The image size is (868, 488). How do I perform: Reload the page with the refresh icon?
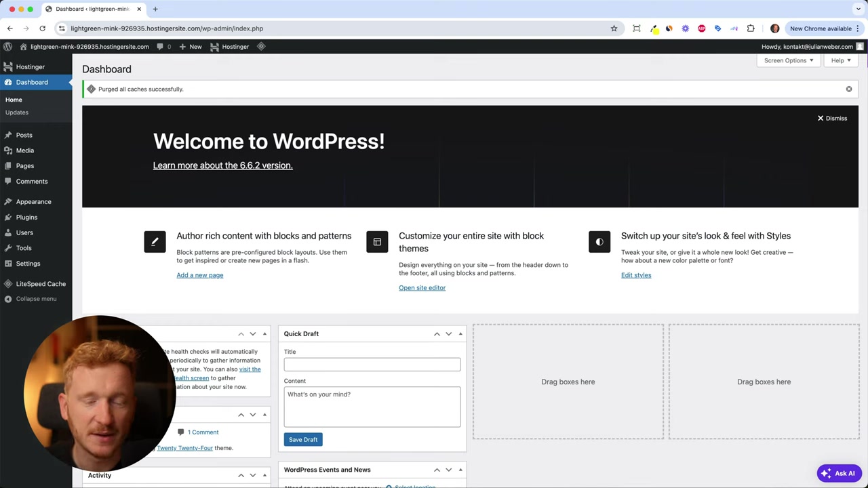pyautogui.click(x=42, y=28)
